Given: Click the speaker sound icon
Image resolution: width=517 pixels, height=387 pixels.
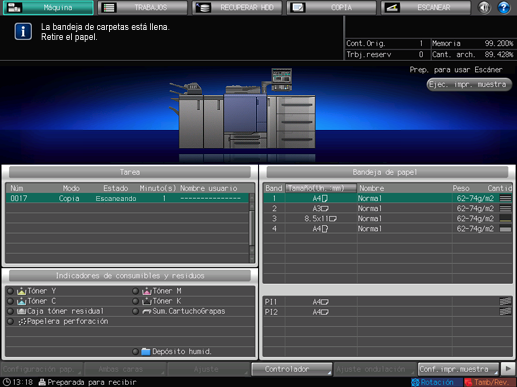Looking at the screenshot, I should tap(484, 7).
